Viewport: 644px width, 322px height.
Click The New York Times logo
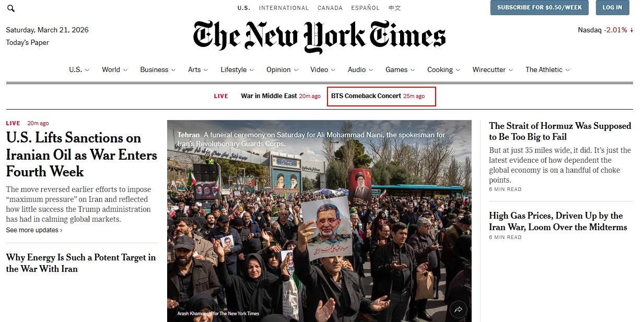click(x=319, y=37)
